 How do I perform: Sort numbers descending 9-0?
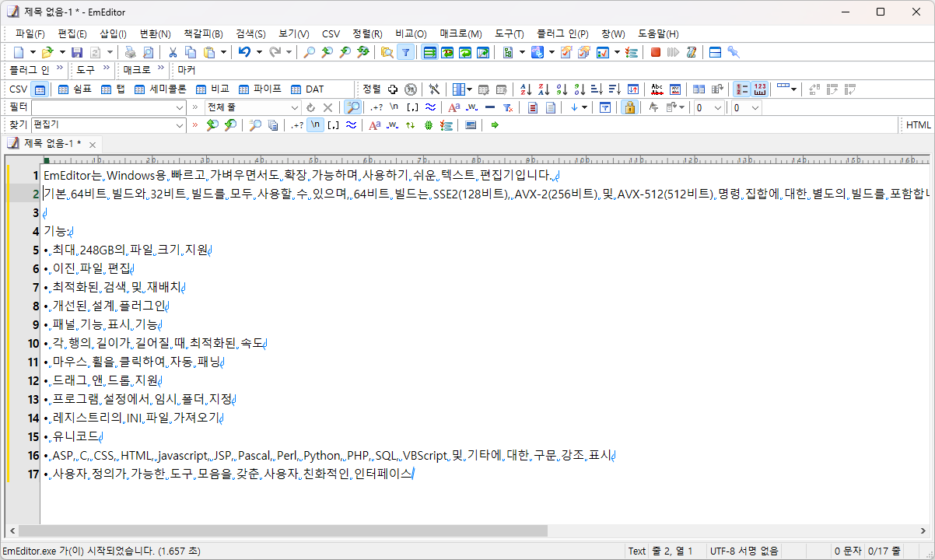580,89
